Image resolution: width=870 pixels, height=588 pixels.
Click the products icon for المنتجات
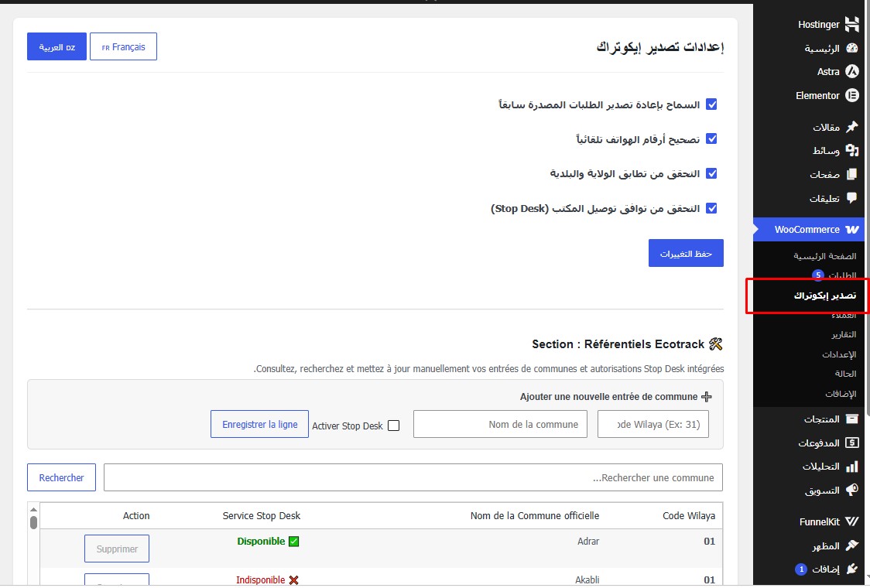pos(851,419)
